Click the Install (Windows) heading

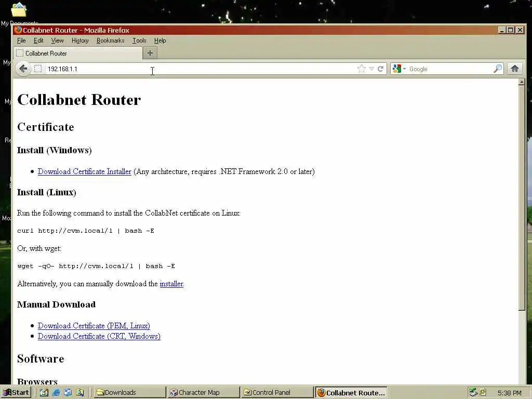[x=54, y=150]
